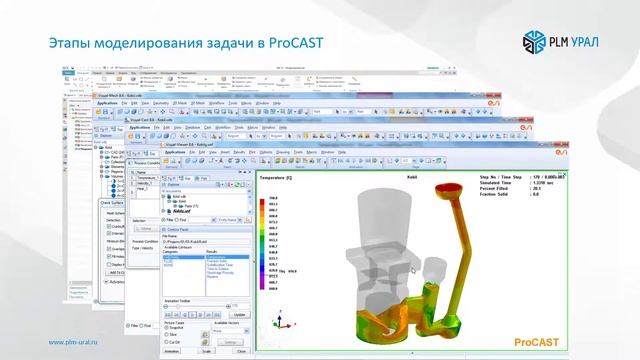Open folder icon in Visual Mesh toolbar
The width and height of the screenshot is (640, 360).
point(98,112)
